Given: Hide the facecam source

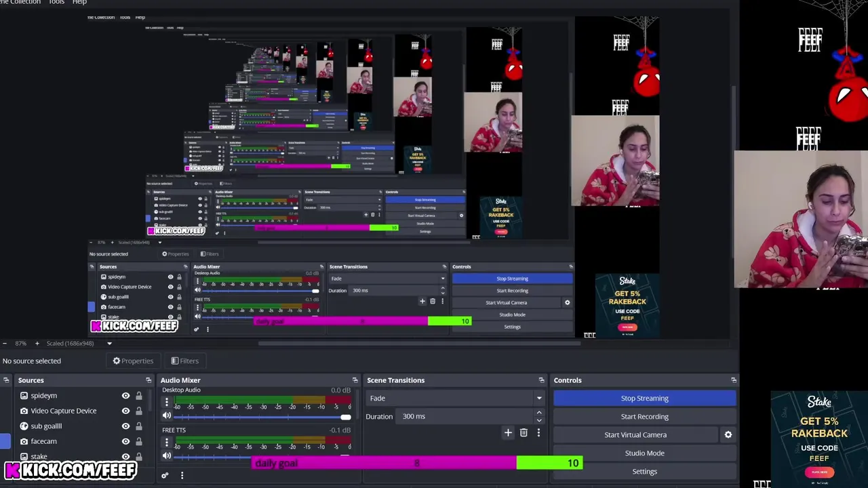Looking at the screenshot, I should (125, 441).
